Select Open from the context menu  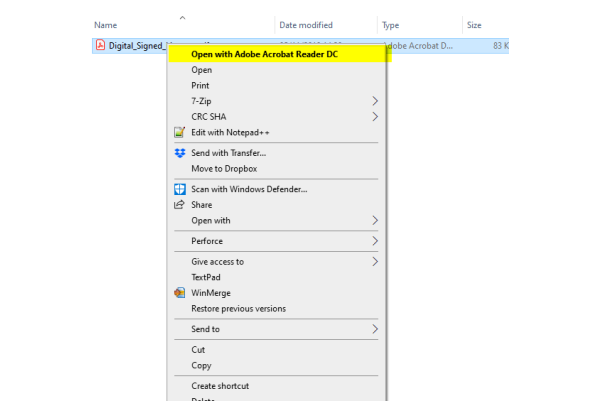[x=277, y=70]
